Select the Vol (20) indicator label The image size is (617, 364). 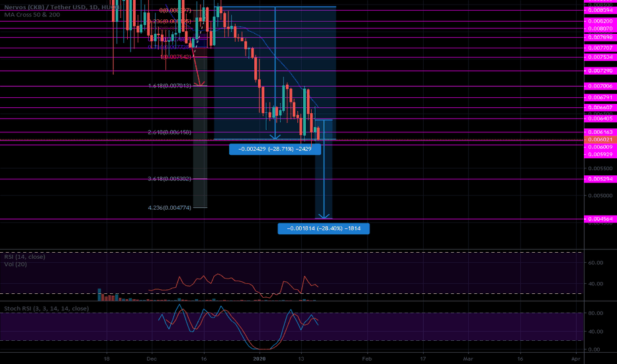(x=16, y=264)
